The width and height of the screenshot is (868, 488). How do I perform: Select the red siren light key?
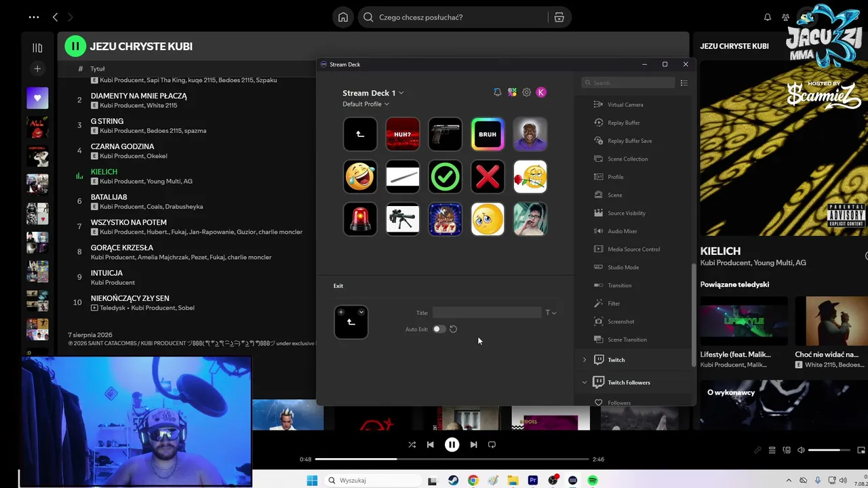coord(360,219)
